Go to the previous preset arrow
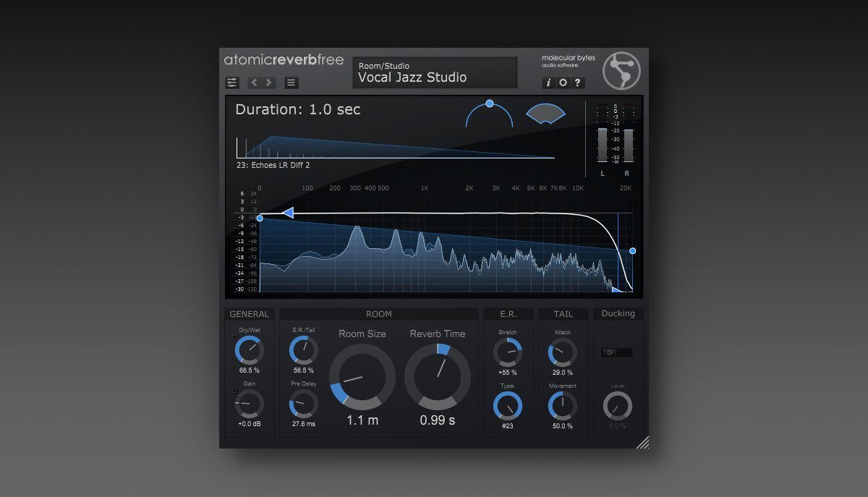Image resolution: width=868 pixels, height=497 pixels. [254, 82]
